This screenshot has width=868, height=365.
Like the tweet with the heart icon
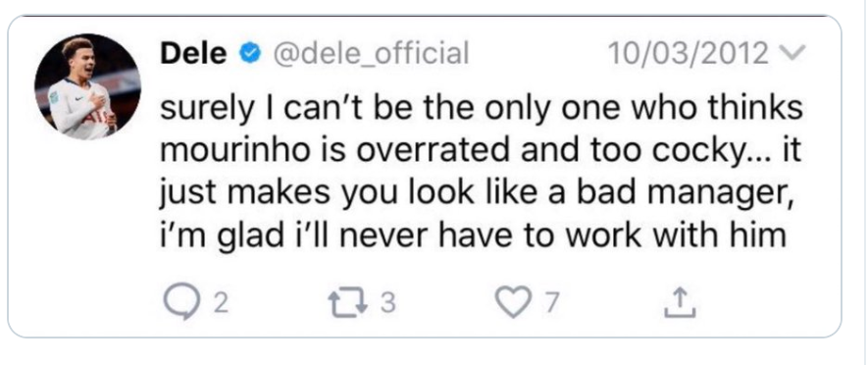click(x=513, y=303)
